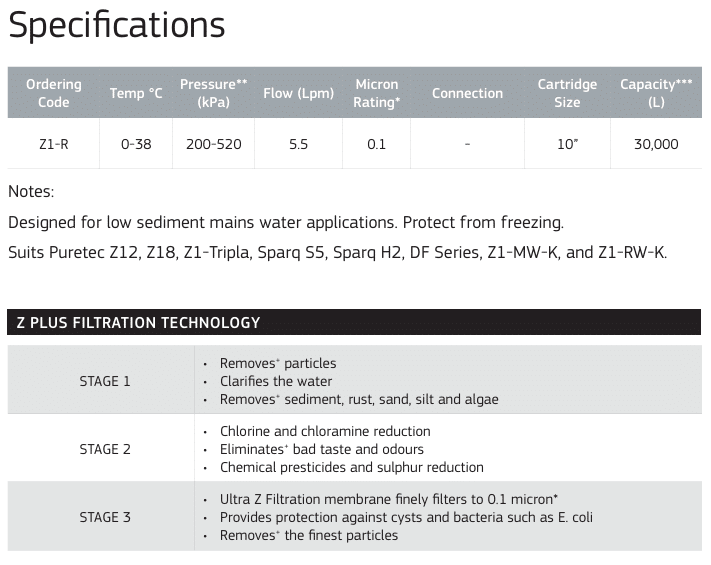Select the Connection column header
Image resolution: width=711 pixels, height=565 pixels.
pos(468,93)
